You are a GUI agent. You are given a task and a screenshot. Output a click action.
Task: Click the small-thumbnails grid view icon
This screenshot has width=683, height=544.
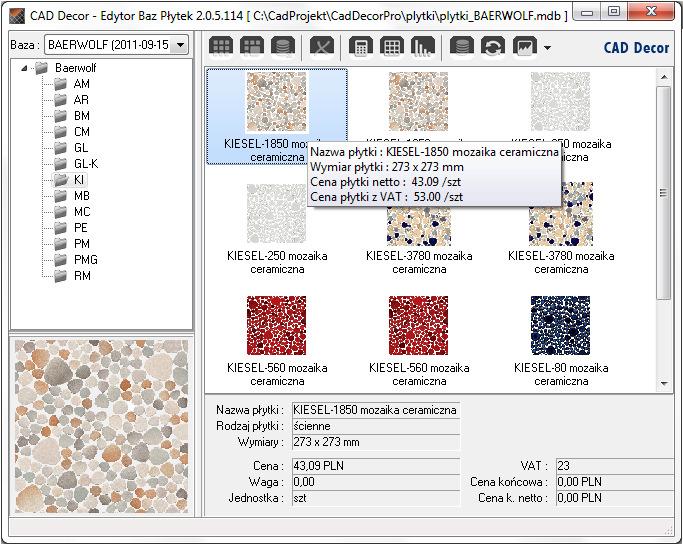click(221, 46)
